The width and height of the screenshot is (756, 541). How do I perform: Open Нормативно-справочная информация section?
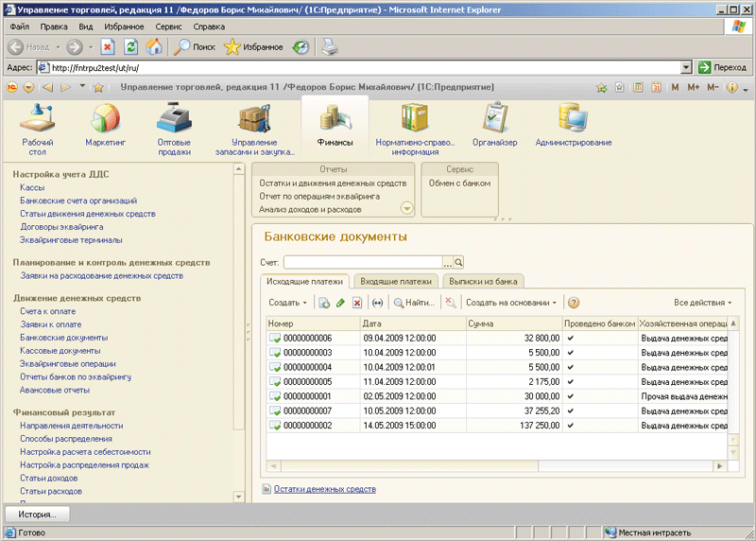[415, 129]
